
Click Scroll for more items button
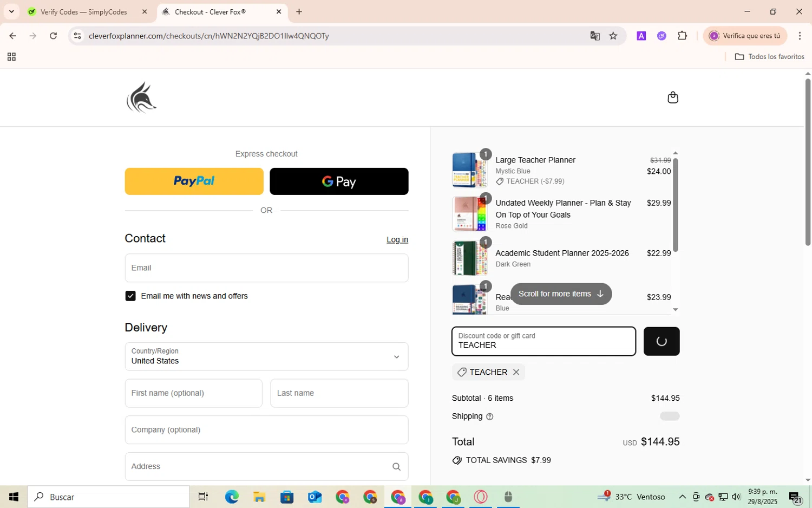coord(561,294)
